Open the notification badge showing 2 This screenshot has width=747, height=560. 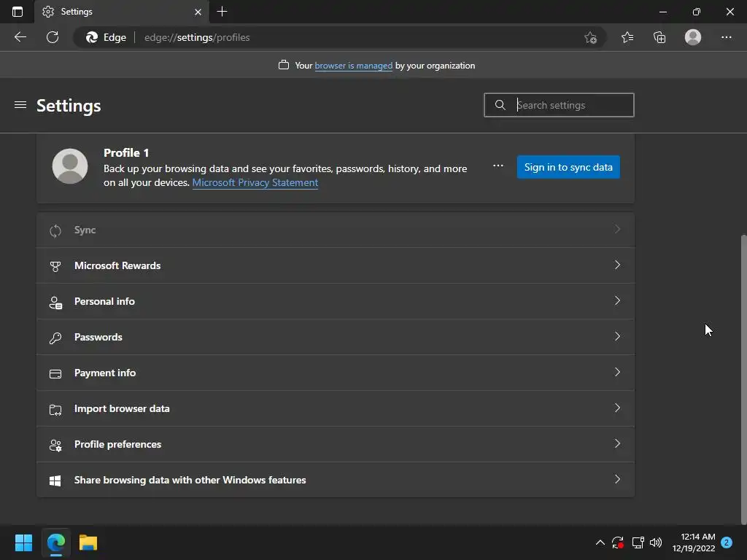[727, 542]
